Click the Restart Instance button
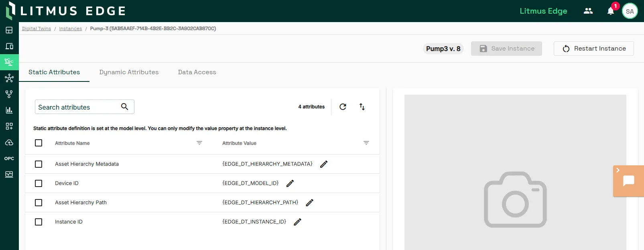This screenshot has height=250, width=644. point(594,49)
